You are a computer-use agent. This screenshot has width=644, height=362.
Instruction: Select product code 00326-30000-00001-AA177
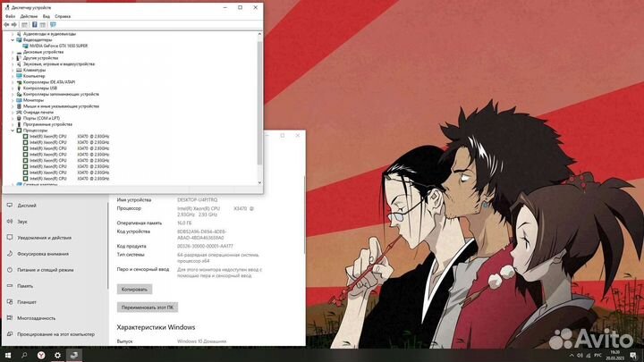205,247
